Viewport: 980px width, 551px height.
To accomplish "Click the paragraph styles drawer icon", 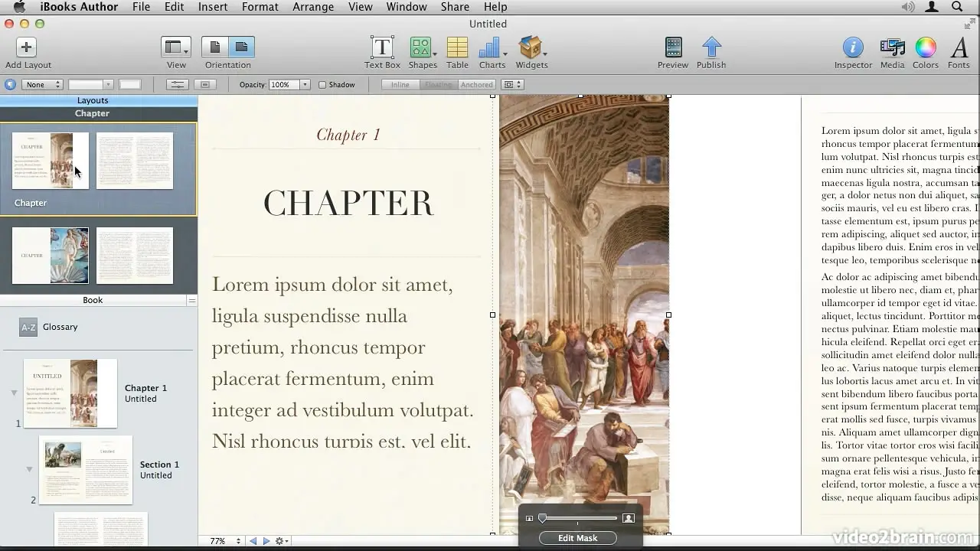I will [x=10, y=85].
